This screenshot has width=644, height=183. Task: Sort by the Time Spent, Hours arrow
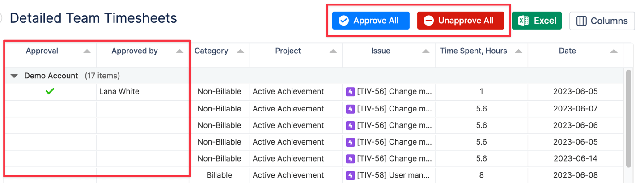[x=518, y=51]
